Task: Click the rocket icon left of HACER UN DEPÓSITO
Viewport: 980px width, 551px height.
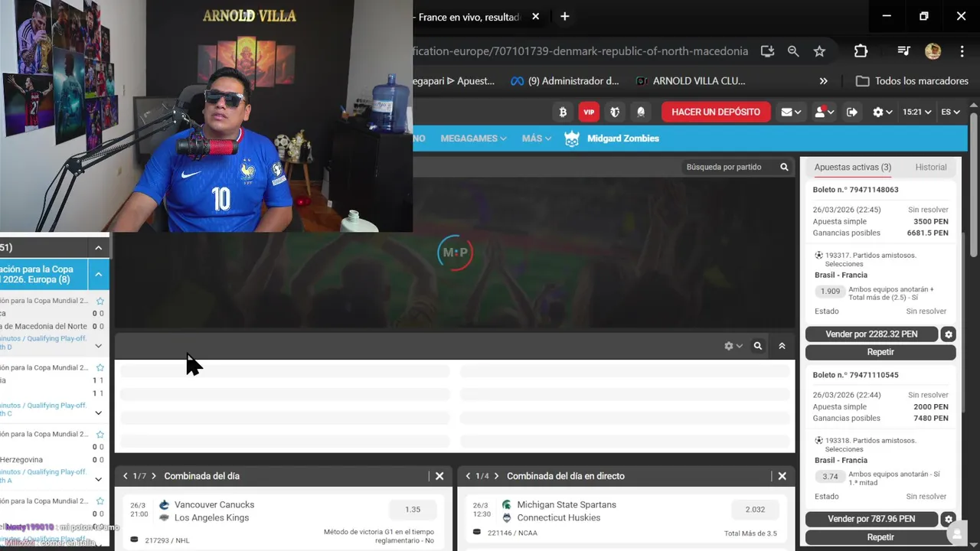Action: [641, 112]
